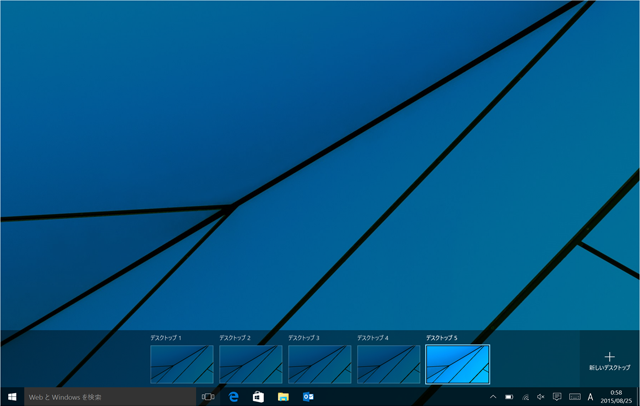640x406 pixels.
Task: Check the battery status icon
Action: point(509,397)
